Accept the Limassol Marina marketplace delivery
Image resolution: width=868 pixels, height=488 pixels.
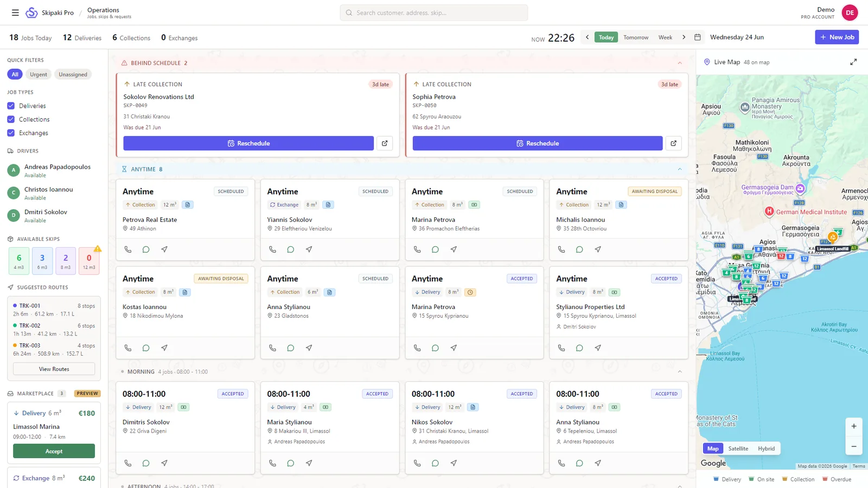tap(54, 451)
